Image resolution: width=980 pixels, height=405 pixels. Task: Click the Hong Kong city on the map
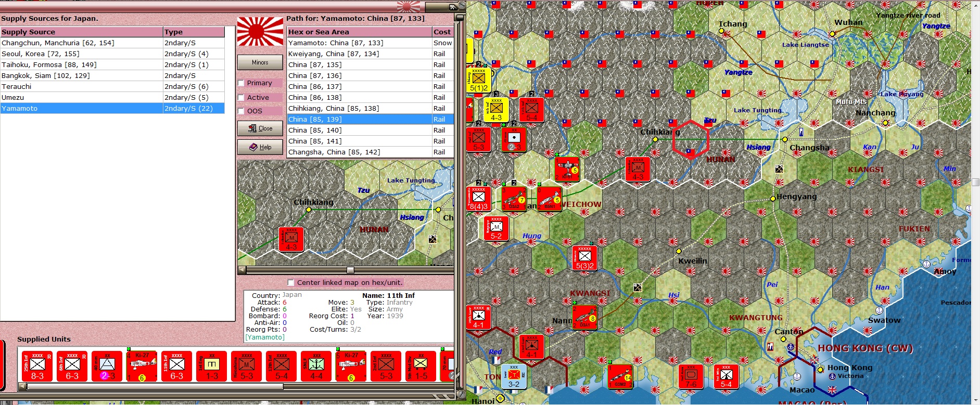(820, 369)
